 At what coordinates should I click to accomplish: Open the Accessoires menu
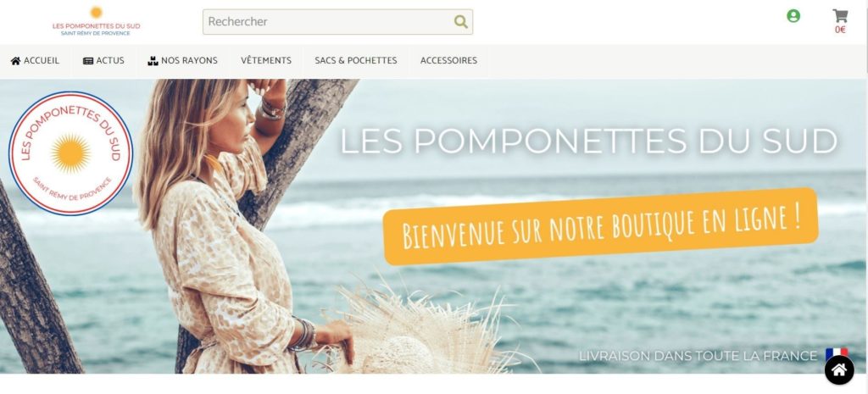(448, 61)
